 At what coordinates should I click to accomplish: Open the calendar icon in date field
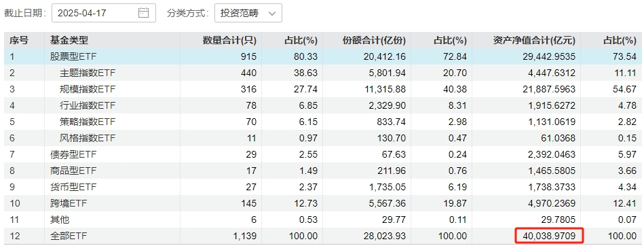tap(143, 13)
